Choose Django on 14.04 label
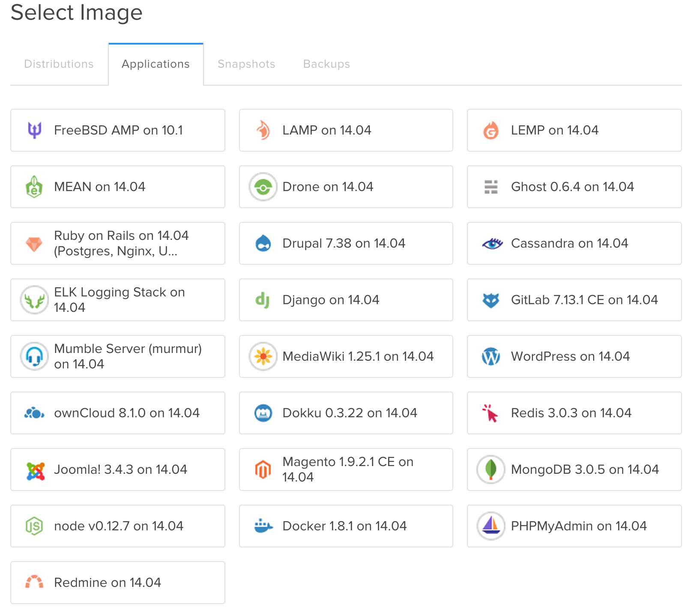Viewport: 694px width, 616px height. tap(331, 300)
